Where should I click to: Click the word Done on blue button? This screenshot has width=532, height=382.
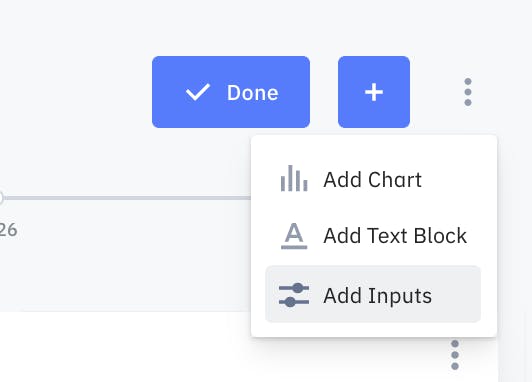pos(252,93)
